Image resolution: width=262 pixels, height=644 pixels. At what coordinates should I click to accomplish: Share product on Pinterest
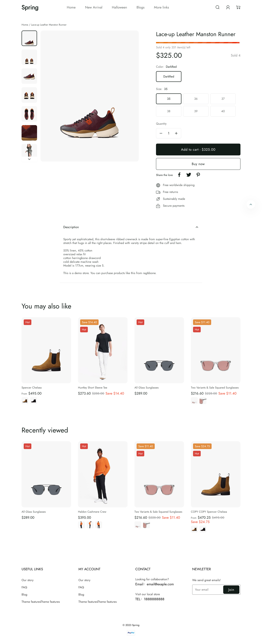[198, 175]
